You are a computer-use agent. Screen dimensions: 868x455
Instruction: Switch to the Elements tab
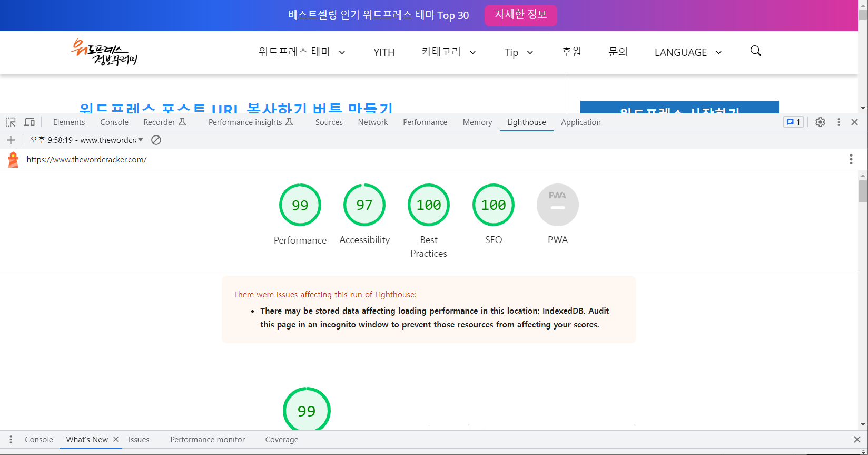tap(69, 122)
